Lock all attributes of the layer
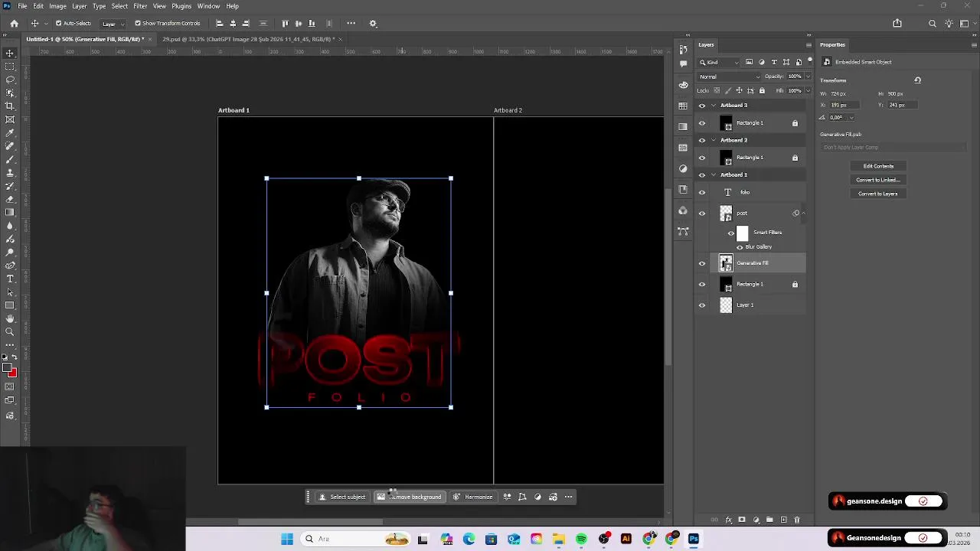Viewport: 980px width, 551px height. pos(762,90)
